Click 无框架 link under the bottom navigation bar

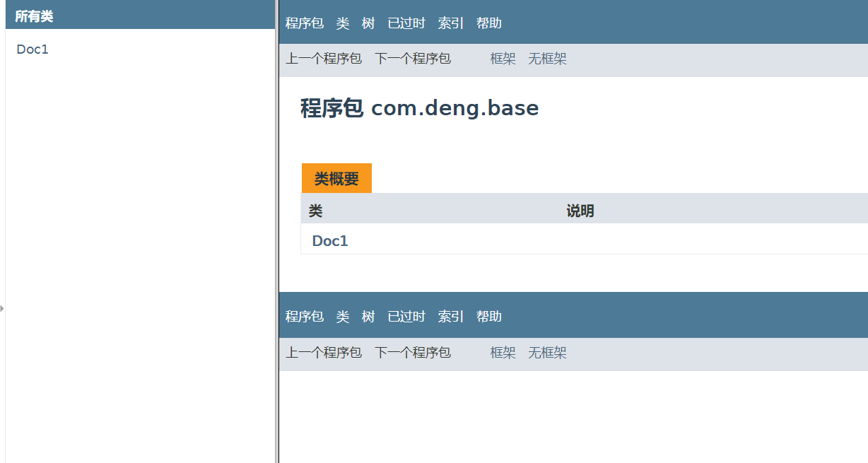click(x=548, y=353)
